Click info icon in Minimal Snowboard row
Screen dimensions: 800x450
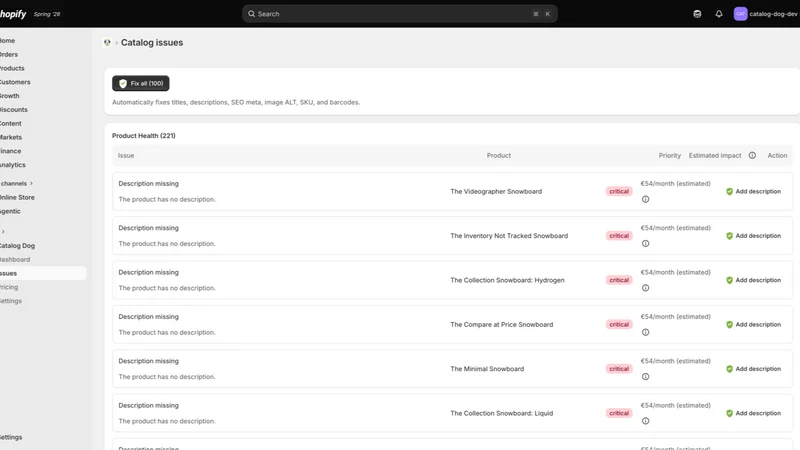point(645,377)
